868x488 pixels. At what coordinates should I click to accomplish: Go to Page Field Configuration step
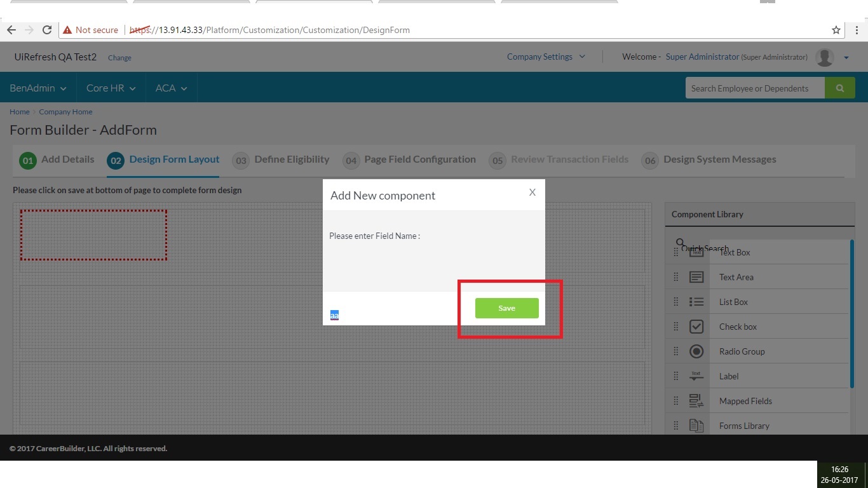[419, 159]
